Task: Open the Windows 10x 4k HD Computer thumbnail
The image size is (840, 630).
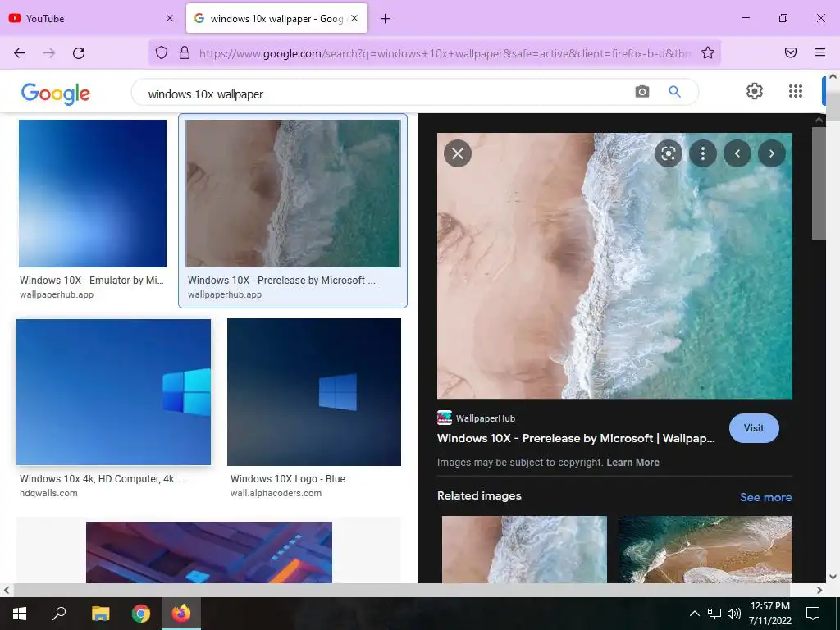Action: [x=113, y=392]
